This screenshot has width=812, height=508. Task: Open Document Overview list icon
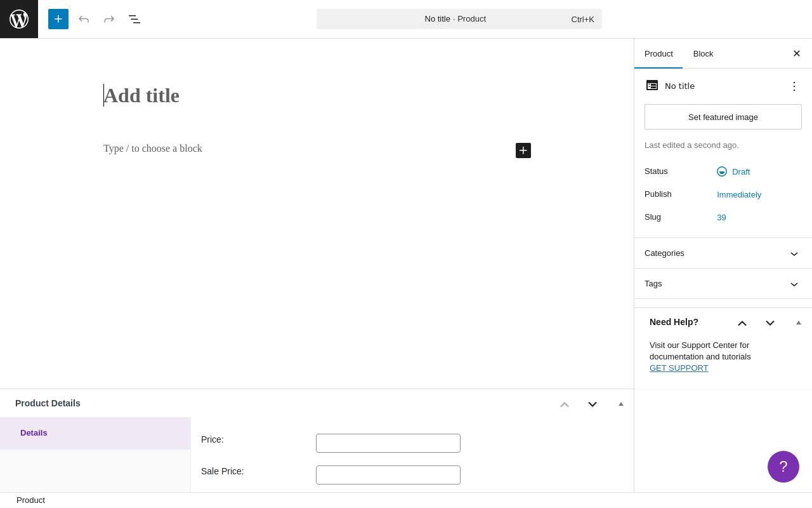[134, 19]
